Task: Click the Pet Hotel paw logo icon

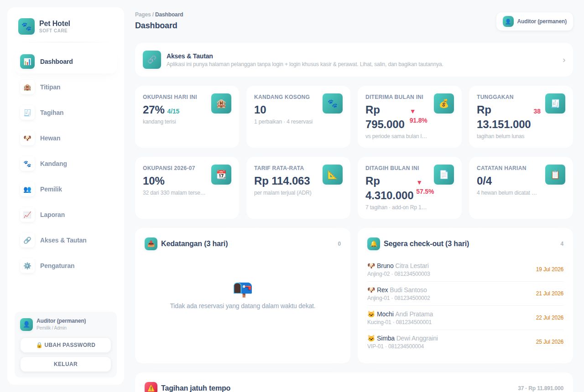Action: [x=26, y=26]
